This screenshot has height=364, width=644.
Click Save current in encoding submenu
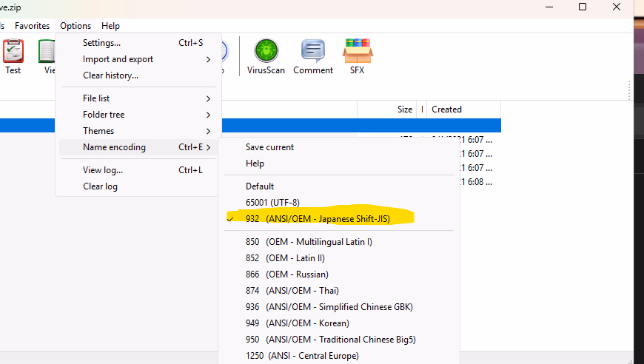(269, 147)
